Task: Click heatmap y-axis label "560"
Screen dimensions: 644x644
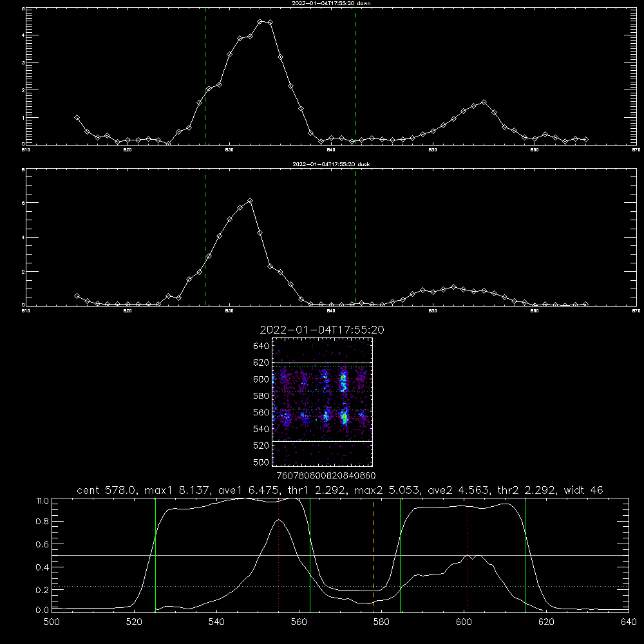Action: (261, 412)
